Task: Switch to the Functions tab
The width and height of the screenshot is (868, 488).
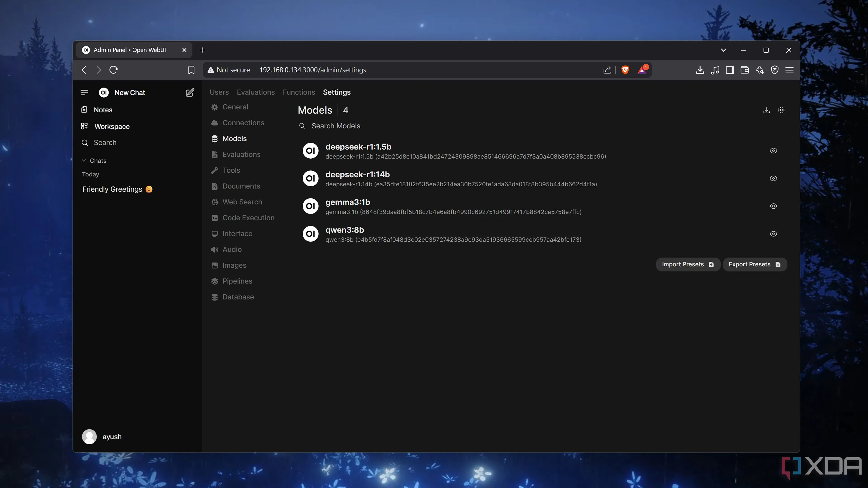Action: pos(299,92)
